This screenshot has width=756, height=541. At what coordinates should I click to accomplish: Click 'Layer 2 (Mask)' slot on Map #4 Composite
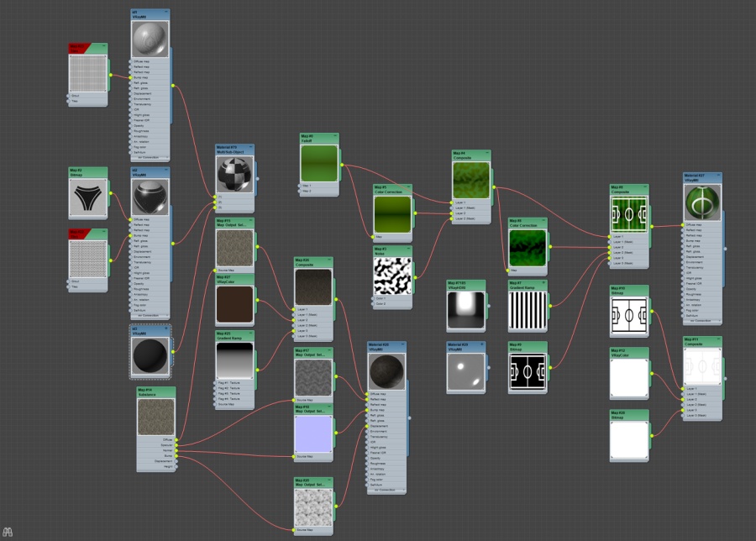471,218
